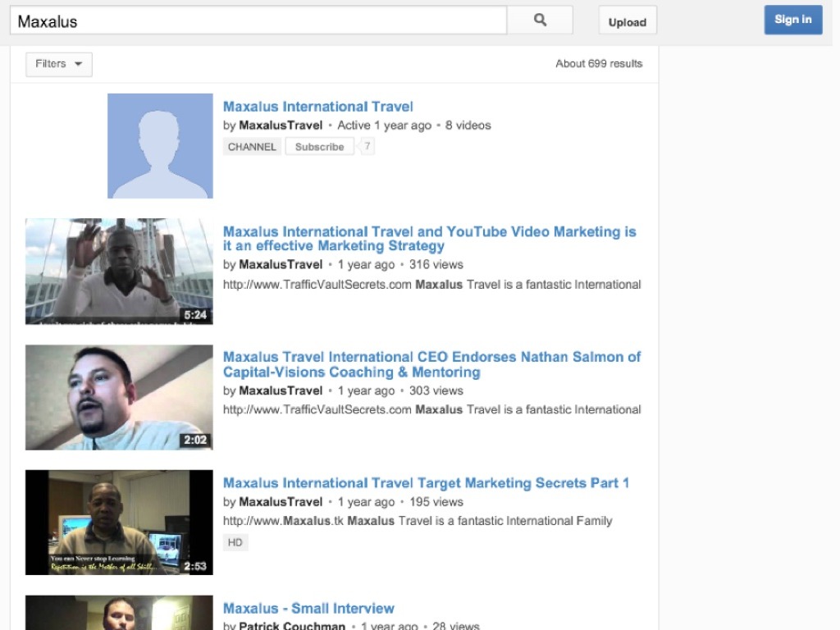Open the Maxalus International Travel channel title
This screenshot has height=630, width=840.
[317, 107]
